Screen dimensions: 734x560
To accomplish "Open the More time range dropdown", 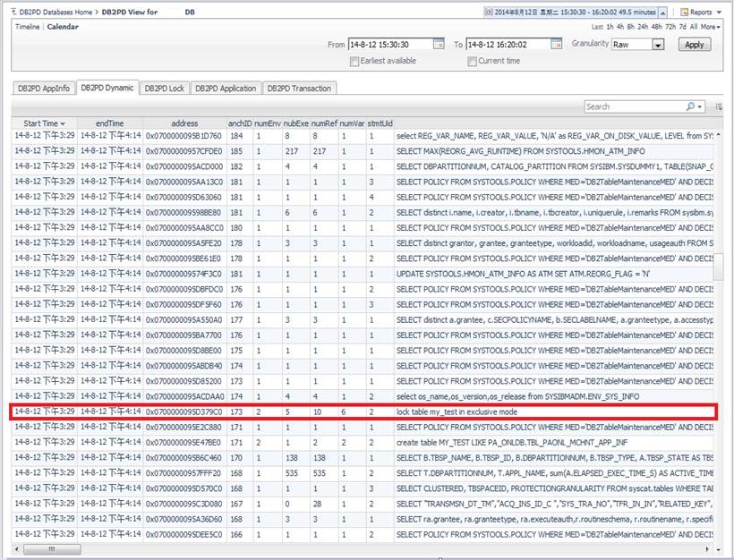I will pyautogui.click(x=710, y=27).
